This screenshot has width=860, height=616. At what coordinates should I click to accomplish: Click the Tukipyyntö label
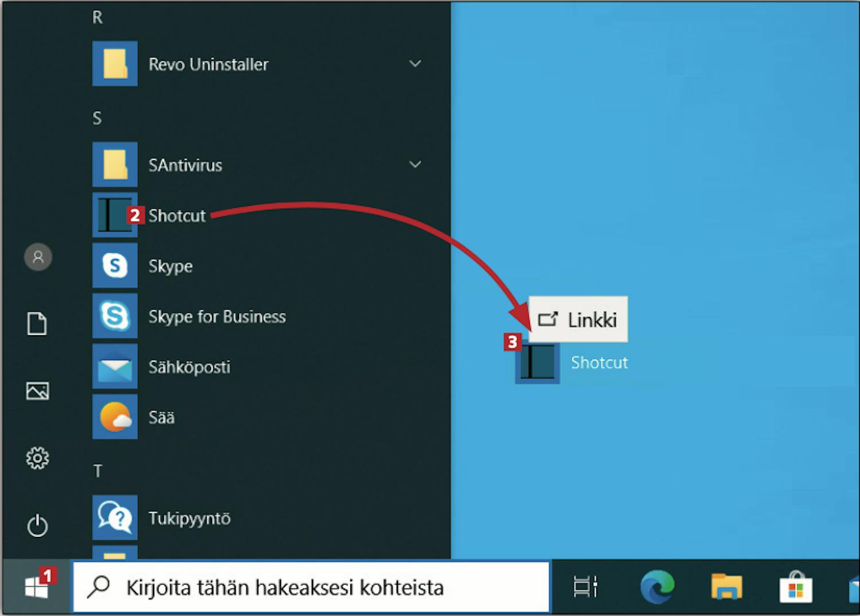[190, 519]
